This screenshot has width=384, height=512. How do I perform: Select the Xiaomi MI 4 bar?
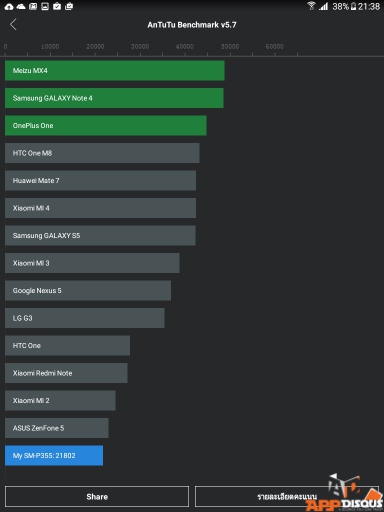[100, 208]
